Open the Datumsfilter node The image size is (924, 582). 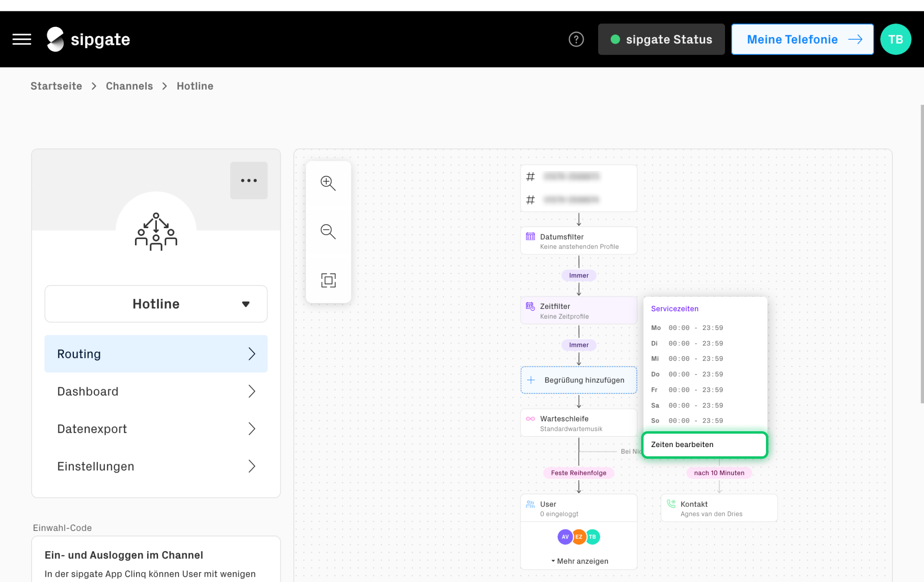click(579, 241)
